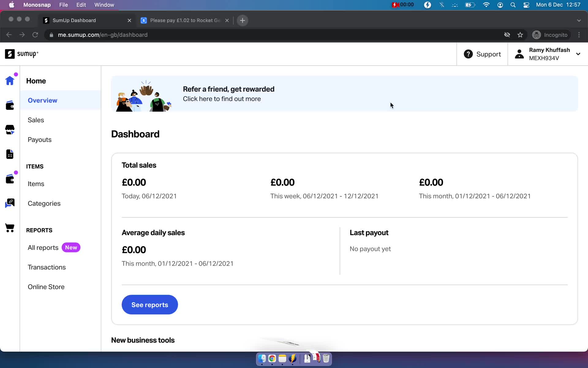Click the second browser tab for payment

pos(185,20)
